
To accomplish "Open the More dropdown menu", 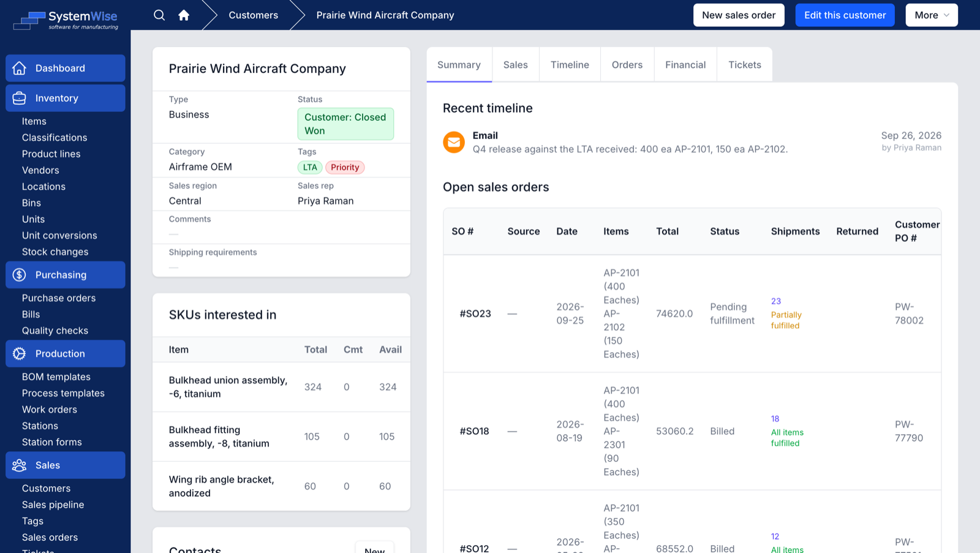I will pos(932,15).
